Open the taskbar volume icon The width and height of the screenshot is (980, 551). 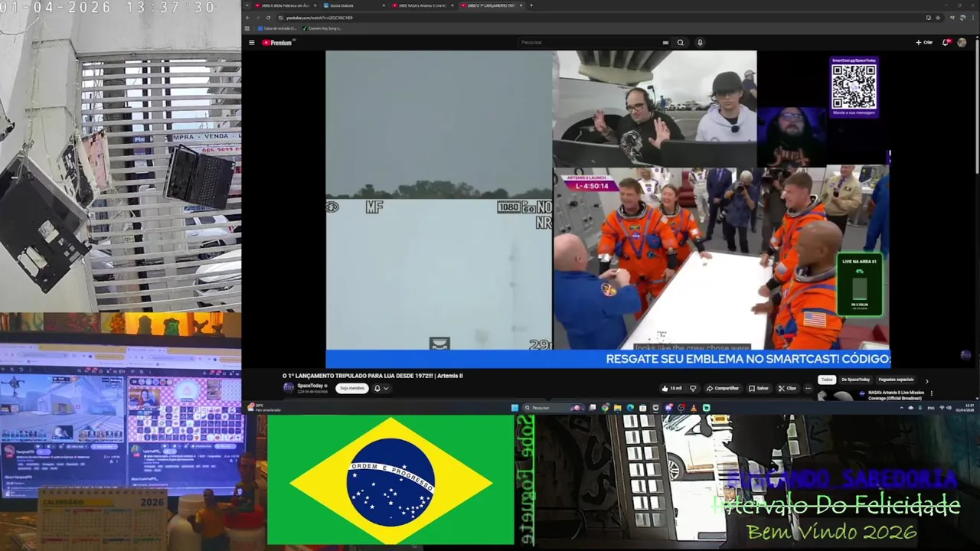949,408
